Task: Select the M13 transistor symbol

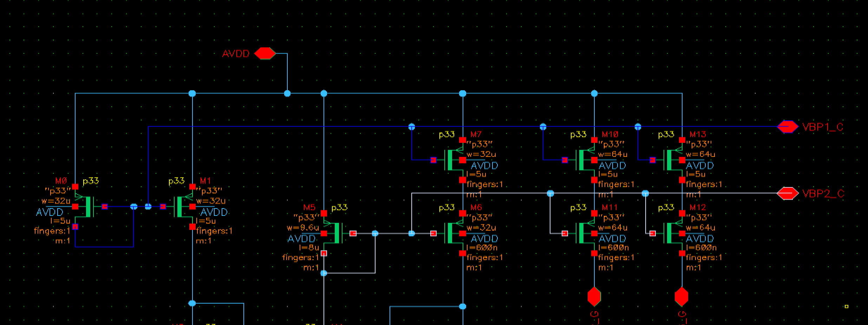Action: [x=671, y=160]
